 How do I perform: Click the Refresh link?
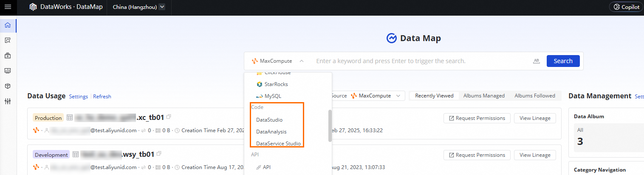102,97
